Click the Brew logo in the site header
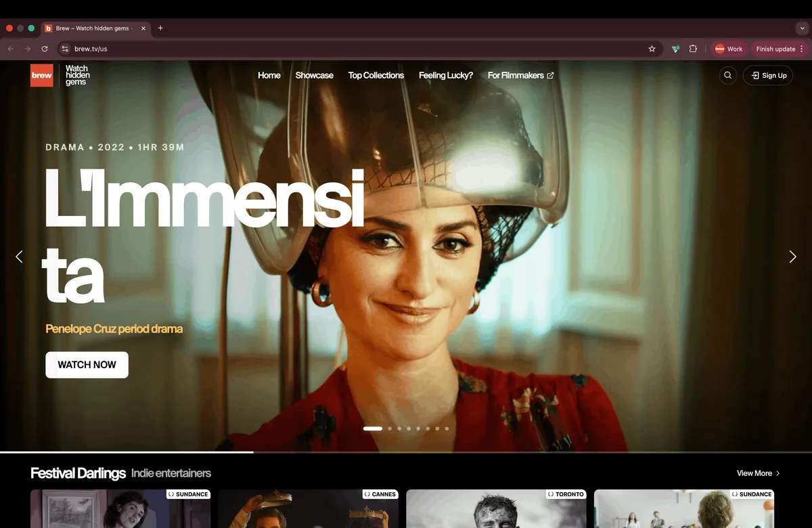Image resolution: width=812 pixels, height=528 pixels. [x=41, y=75]
